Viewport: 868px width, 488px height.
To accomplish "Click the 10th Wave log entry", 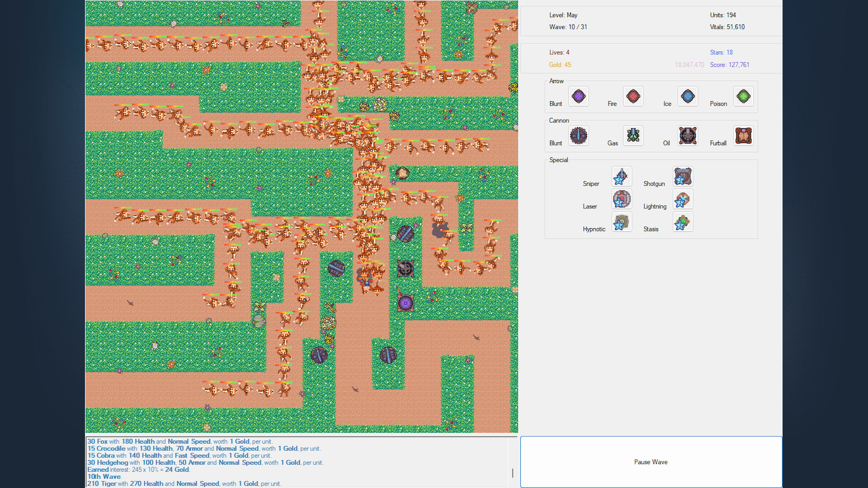I will tap(104, 476).
